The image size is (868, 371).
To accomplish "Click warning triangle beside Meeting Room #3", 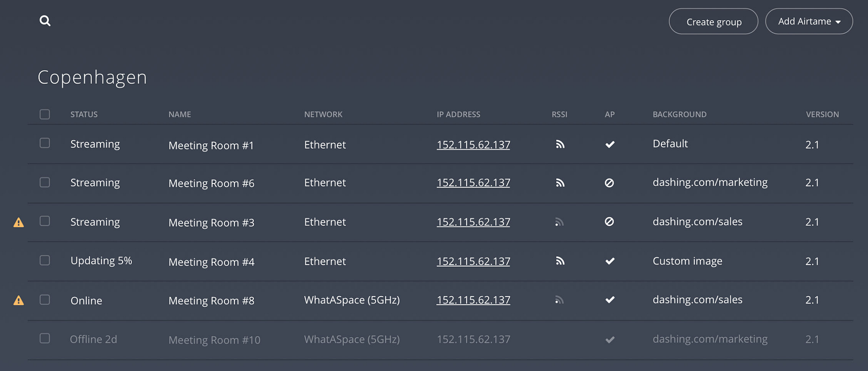I will click(18, 222).
